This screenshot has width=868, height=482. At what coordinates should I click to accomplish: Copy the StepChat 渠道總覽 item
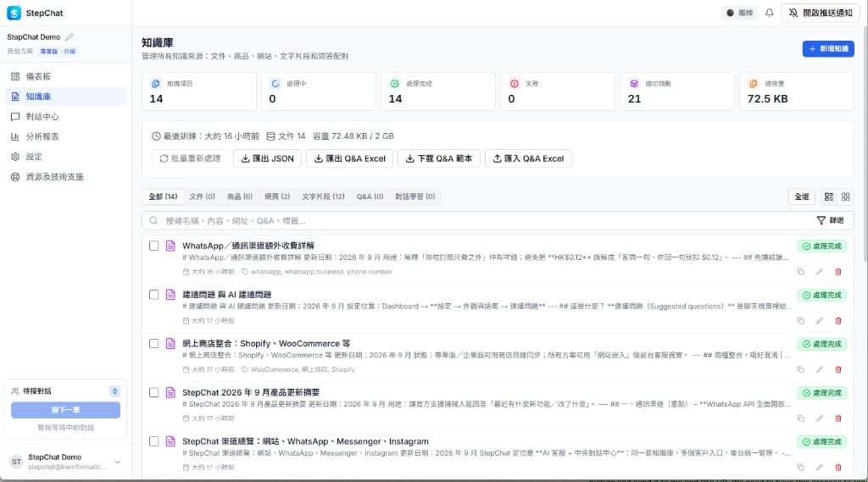[800, 467]
